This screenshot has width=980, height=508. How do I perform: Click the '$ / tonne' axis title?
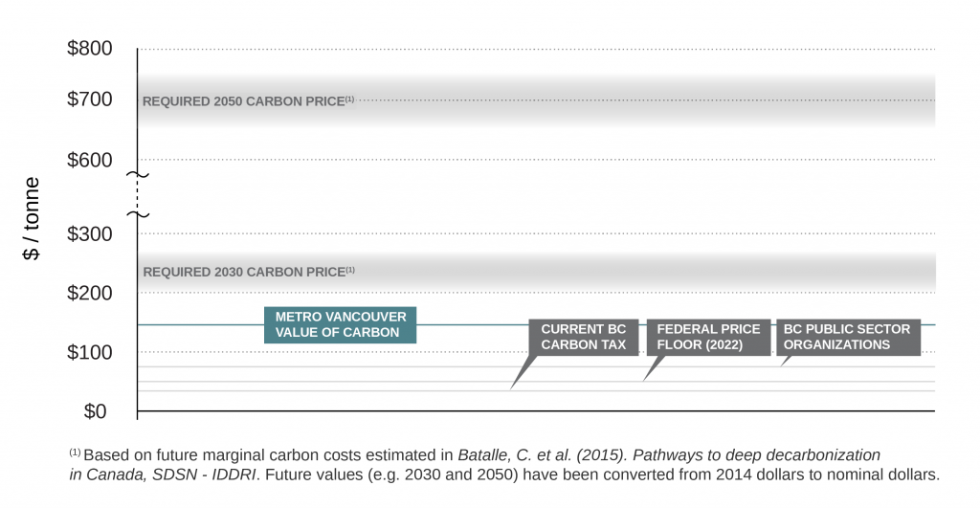(32, 219)
